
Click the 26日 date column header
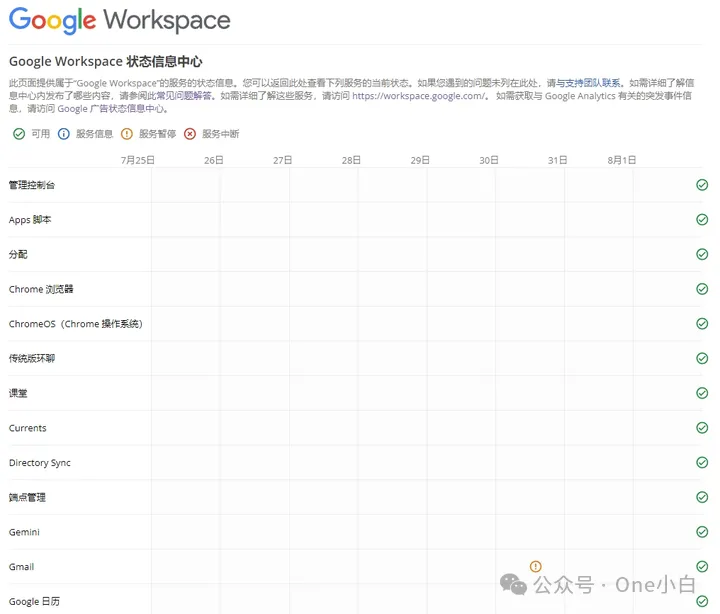pyautogui.click(x=214, y=160)
